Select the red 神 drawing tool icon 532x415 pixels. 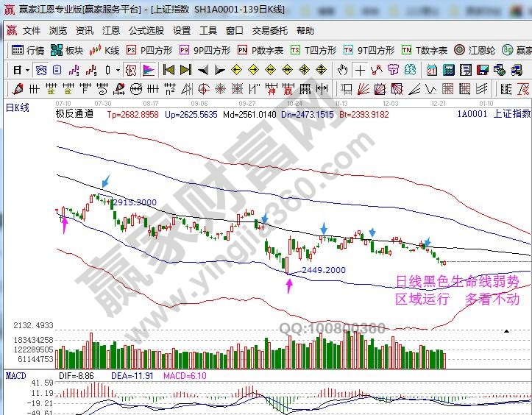tap(270, 89)
